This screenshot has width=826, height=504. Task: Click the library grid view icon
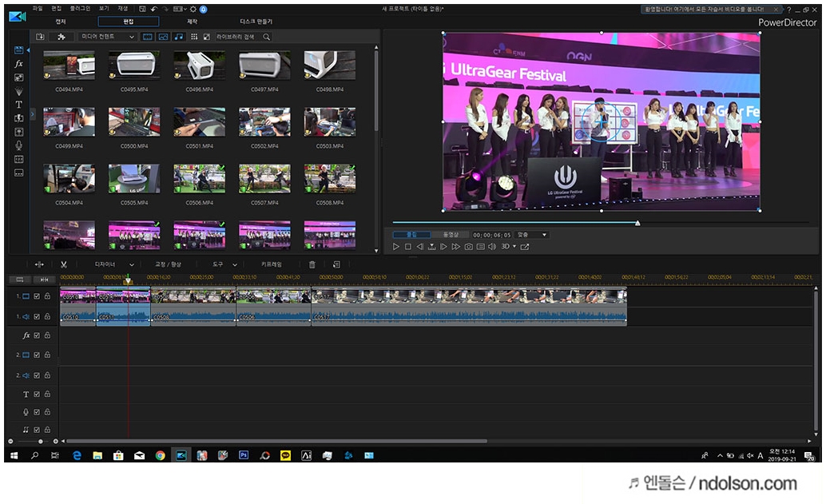pyautogui.click(x=194, y=37)
